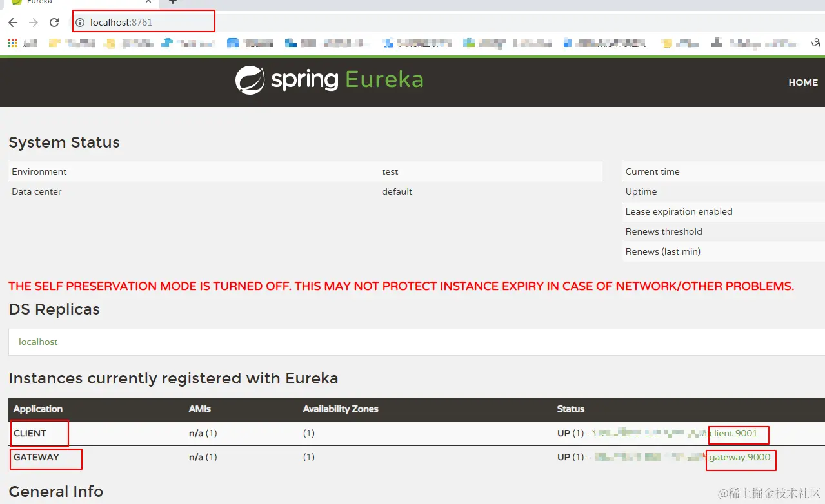Focus the localhost:8761 address bar
This screenshot has height=504, width=825.
[121, 23]
